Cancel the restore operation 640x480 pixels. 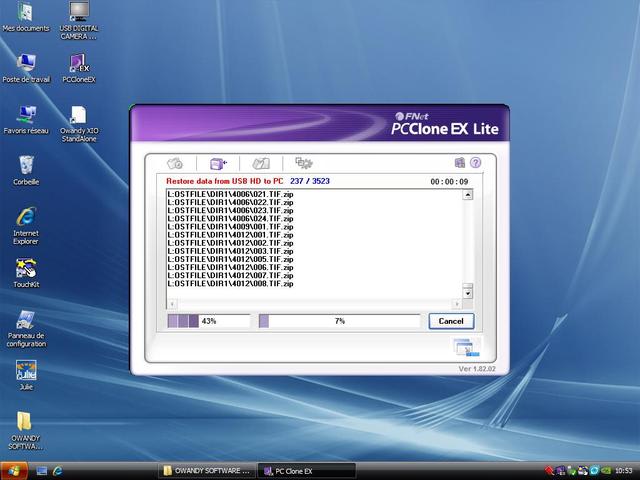451,321
